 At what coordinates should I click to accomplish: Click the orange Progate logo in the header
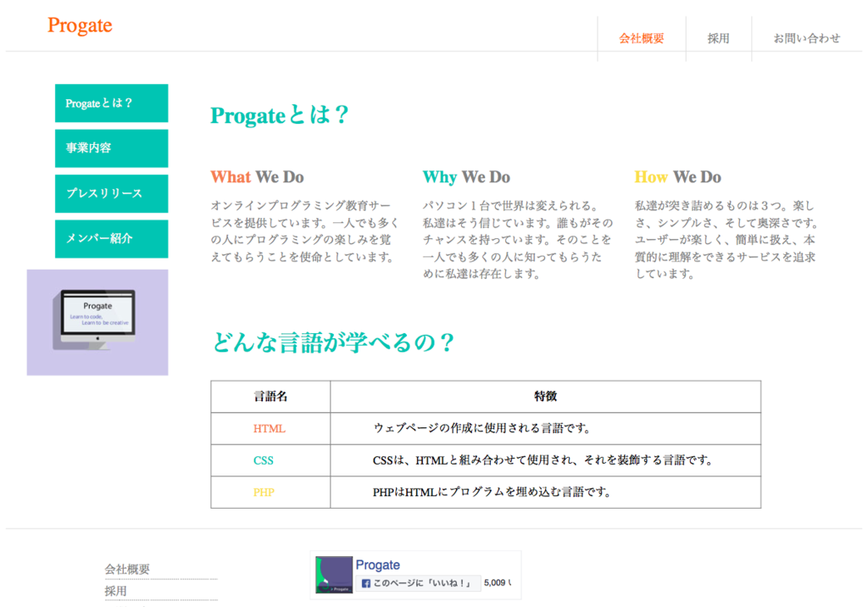[80, 25]
